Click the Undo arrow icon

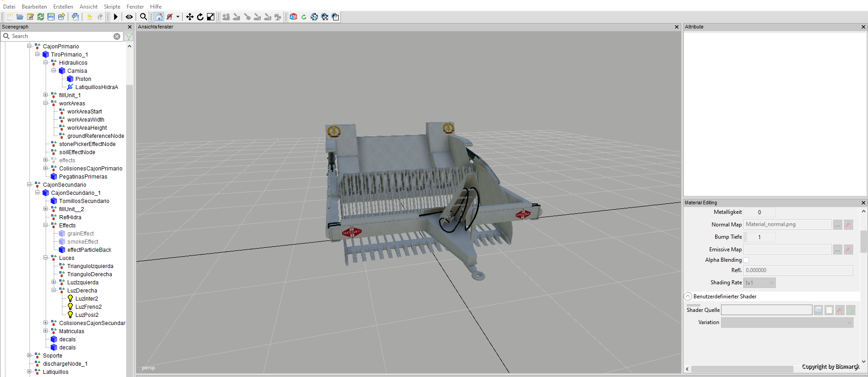pyautogui.click(x=90, y=17)
